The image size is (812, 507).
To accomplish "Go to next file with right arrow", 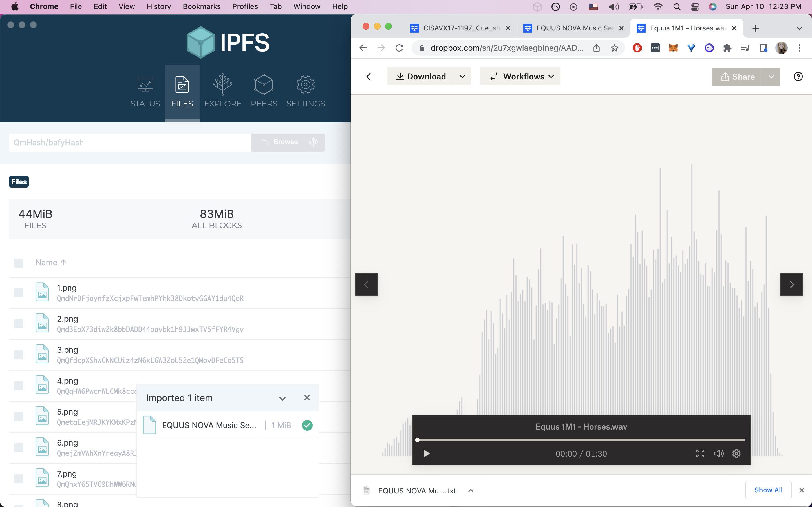I will point(791,284).
